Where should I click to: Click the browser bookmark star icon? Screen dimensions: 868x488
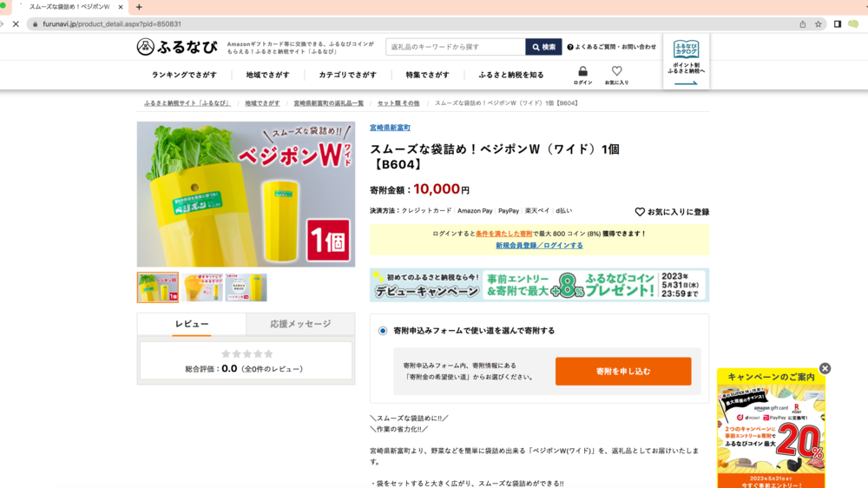coord(818,24)
